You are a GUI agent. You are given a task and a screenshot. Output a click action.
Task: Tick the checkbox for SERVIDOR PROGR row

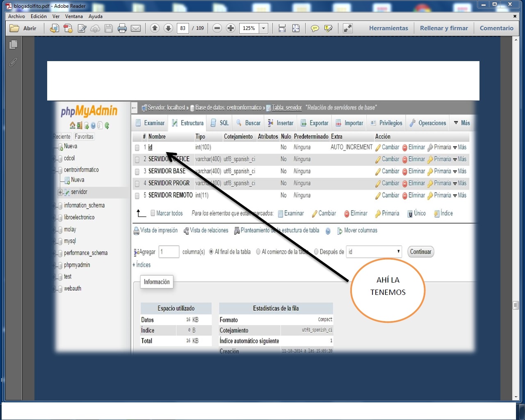(x=137, y=184)
